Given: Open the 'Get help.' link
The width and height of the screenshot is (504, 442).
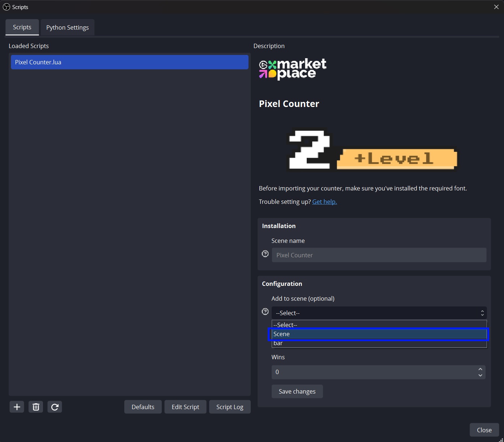Looking at the screenshot, I should pyautogui.click(x=324, y=202).
